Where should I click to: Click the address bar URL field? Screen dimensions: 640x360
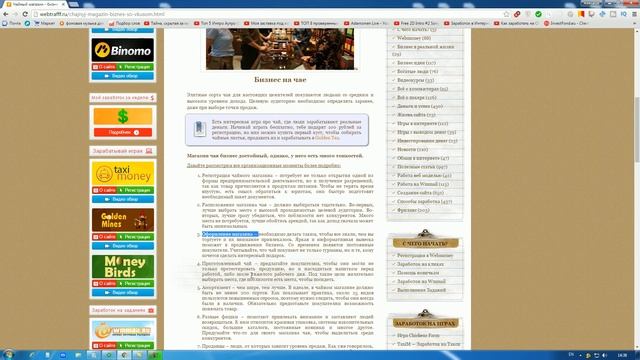(x=267, y=14)
